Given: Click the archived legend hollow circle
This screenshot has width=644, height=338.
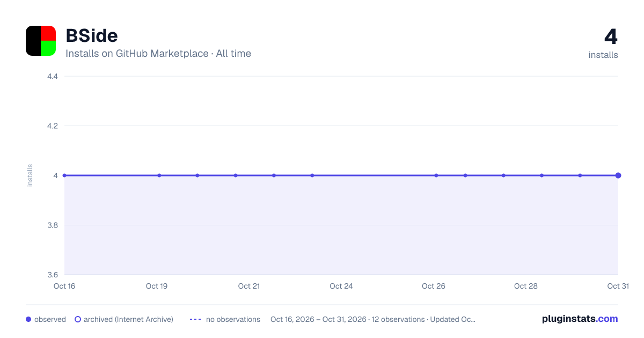Looking at the screenshot, I should (x=78, y=319).
